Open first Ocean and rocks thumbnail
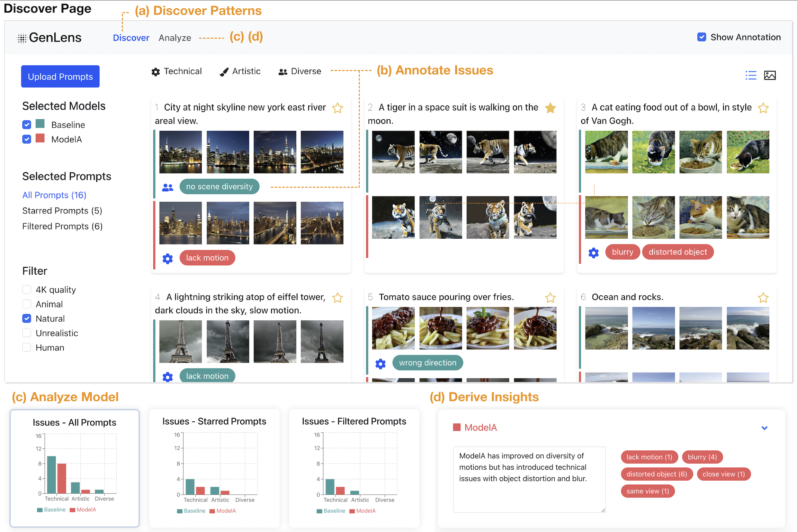This screenshot has width=797, height=532. (x=606, y=328)
